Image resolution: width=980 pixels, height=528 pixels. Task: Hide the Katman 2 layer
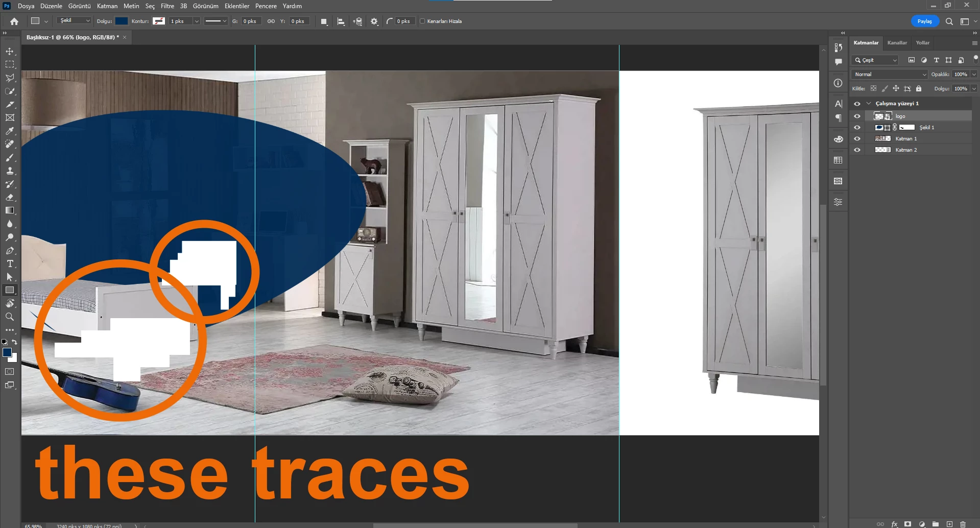point(857,150)
